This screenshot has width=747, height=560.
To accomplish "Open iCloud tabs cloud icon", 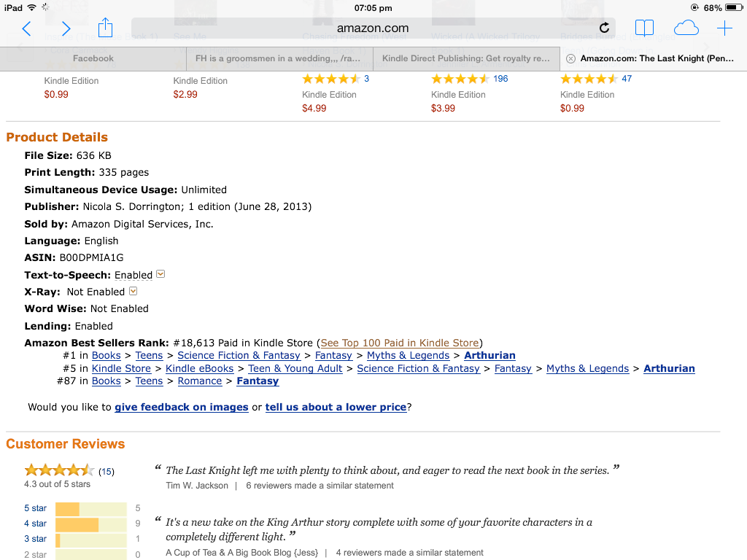I will pyautogui.click(x=686, y=28).
